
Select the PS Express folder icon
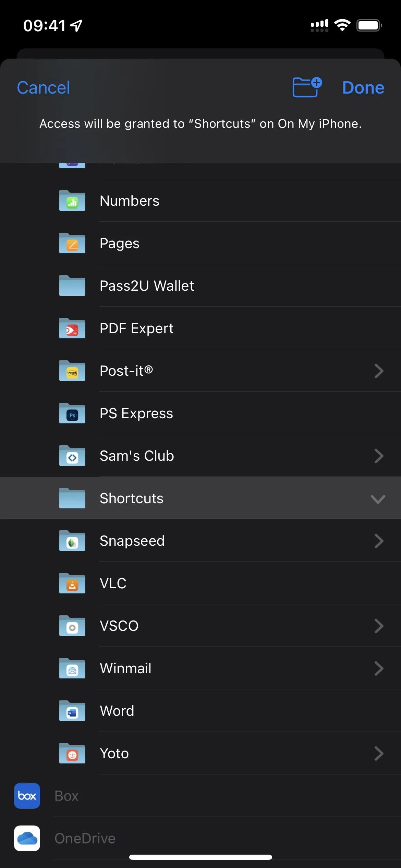[72, 413]
